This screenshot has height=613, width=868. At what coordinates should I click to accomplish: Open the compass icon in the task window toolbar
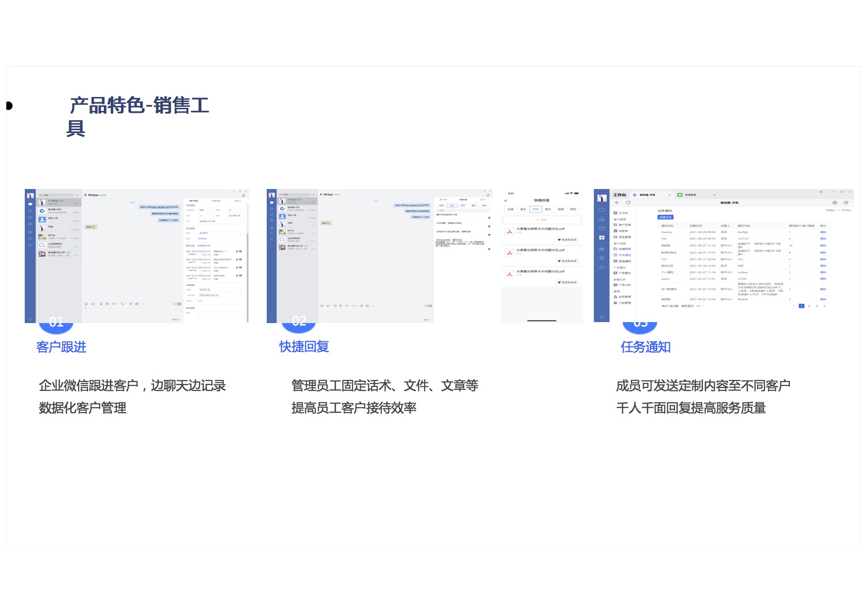pos(835,202)
